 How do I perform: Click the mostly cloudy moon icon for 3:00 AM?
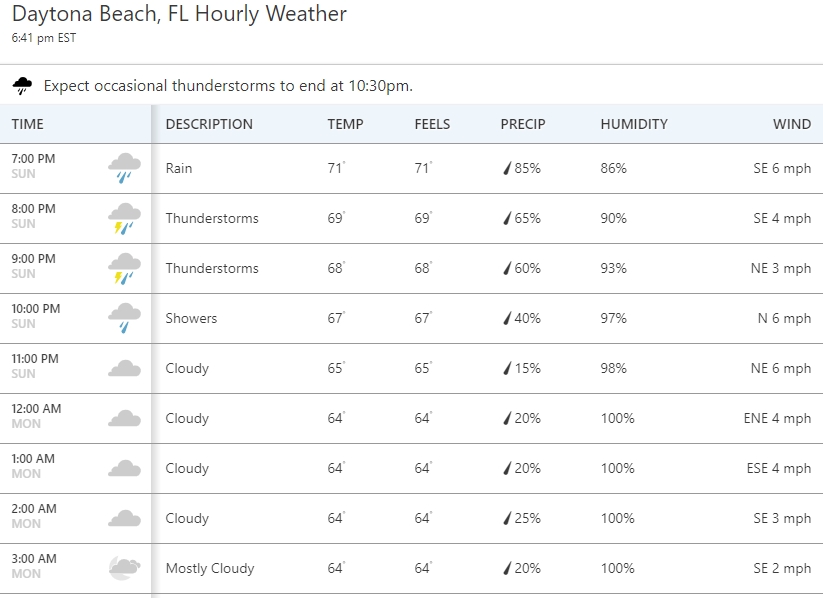tap(124, 569)
